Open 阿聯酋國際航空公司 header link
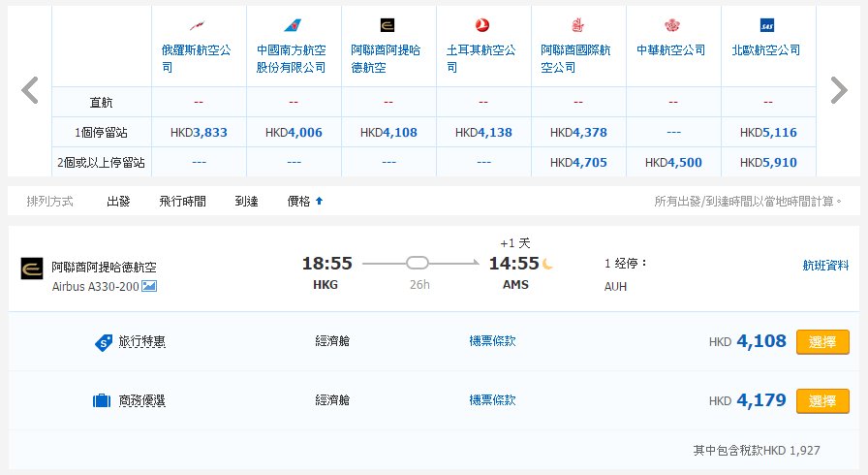 [x=575, y=59]
